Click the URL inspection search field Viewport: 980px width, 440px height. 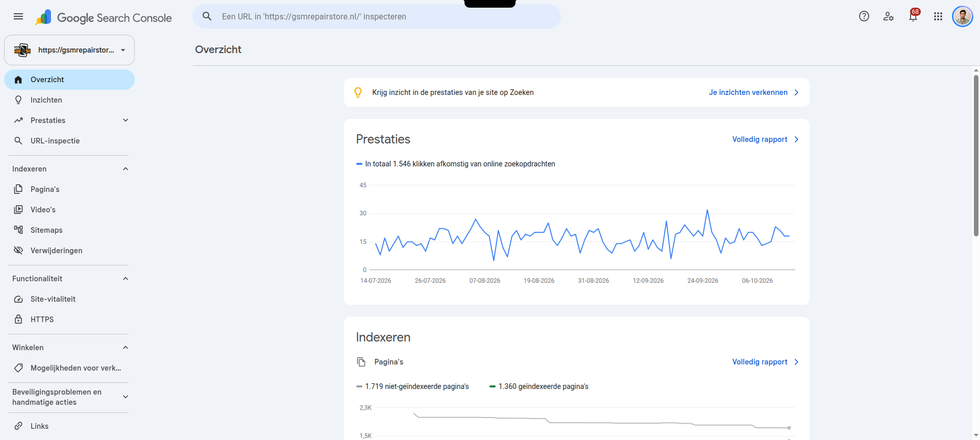[377, 16]
